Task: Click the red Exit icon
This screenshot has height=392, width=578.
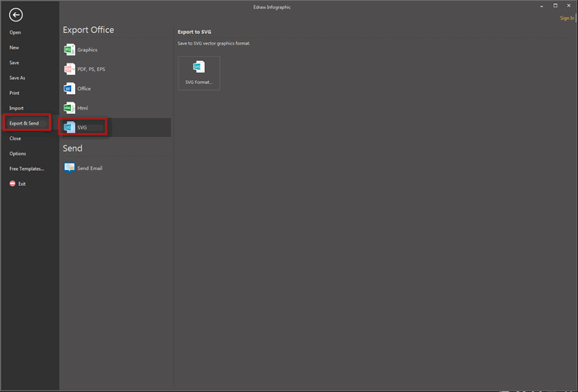Action: 12,183
